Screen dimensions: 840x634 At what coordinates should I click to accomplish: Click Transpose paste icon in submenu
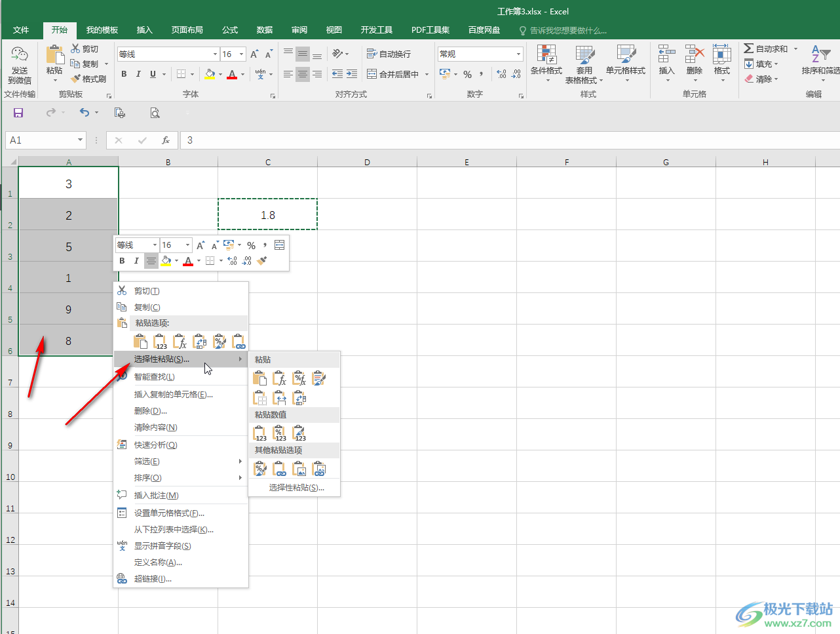299,398
